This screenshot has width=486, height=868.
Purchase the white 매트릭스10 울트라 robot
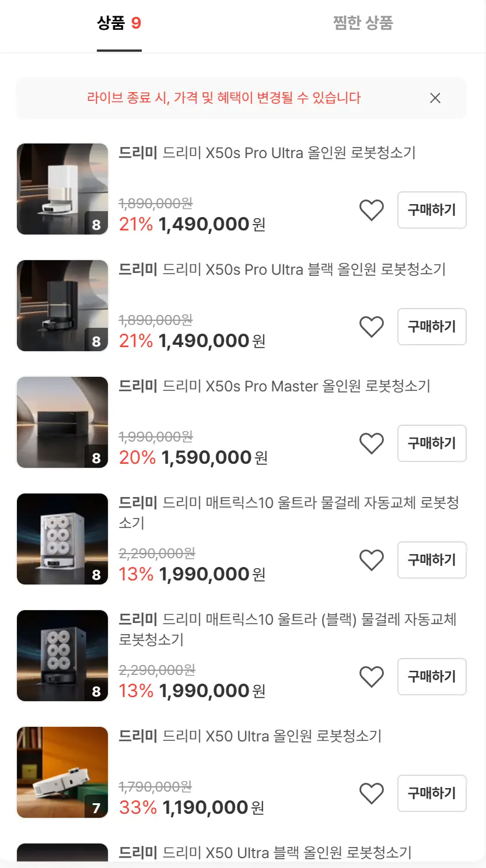tap(432, 560)
